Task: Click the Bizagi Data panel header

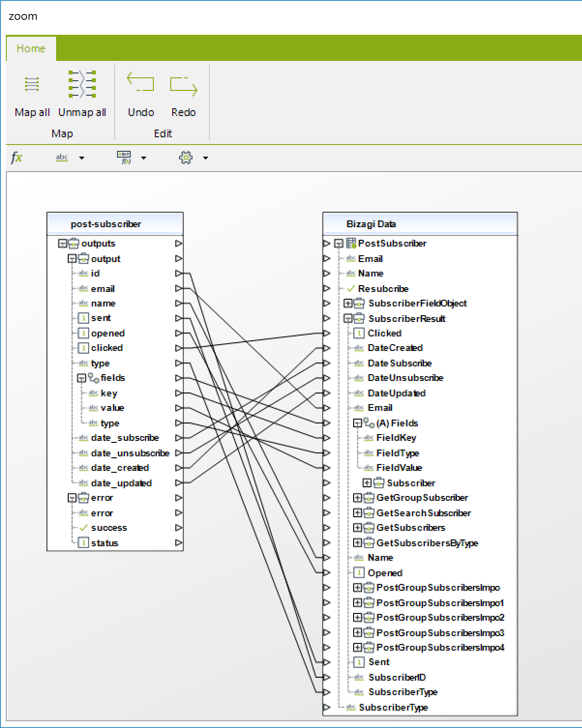Action: 420,224
